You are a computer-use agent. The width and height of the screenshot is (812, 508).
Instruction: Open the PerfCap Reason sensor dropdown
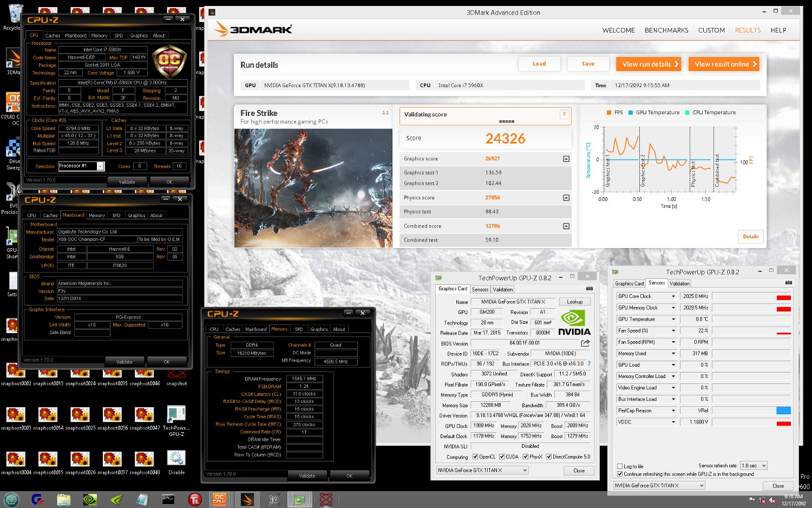click(673, 411)
